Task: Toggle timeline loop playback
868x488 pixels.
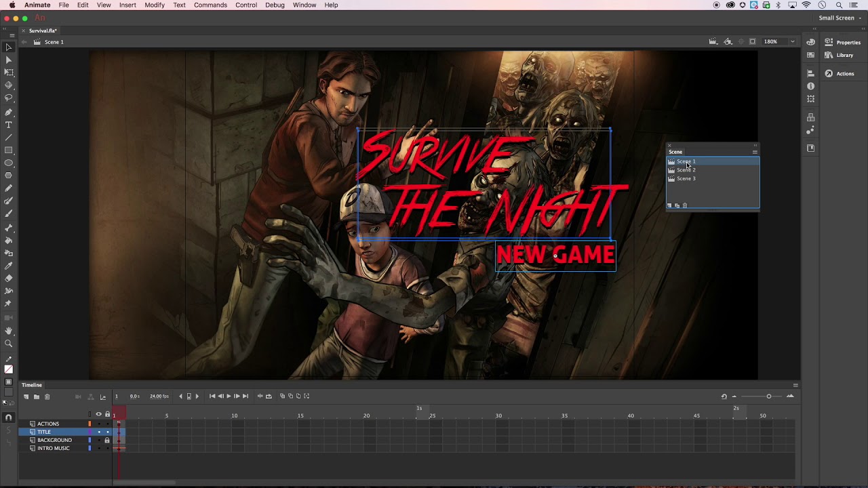Action: (x=269, y=396)
